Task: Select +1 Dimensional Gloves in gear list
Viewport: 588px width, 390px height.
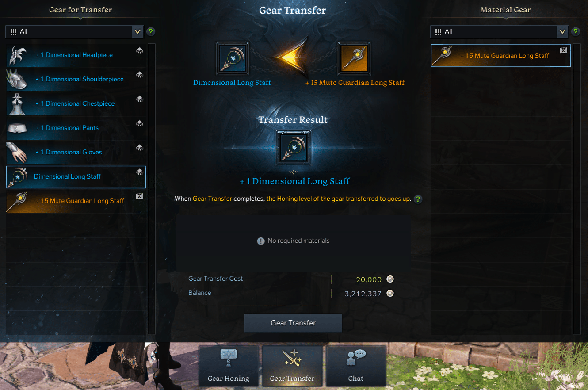Action: [x=76, y=152]
